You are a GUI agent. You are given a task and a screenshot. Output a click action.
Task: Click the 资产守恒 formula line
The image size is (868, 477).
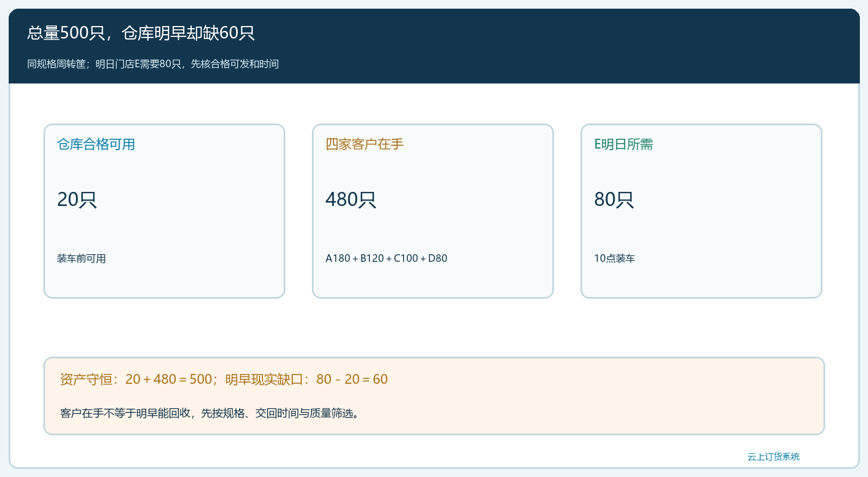(x=224, y=379)
